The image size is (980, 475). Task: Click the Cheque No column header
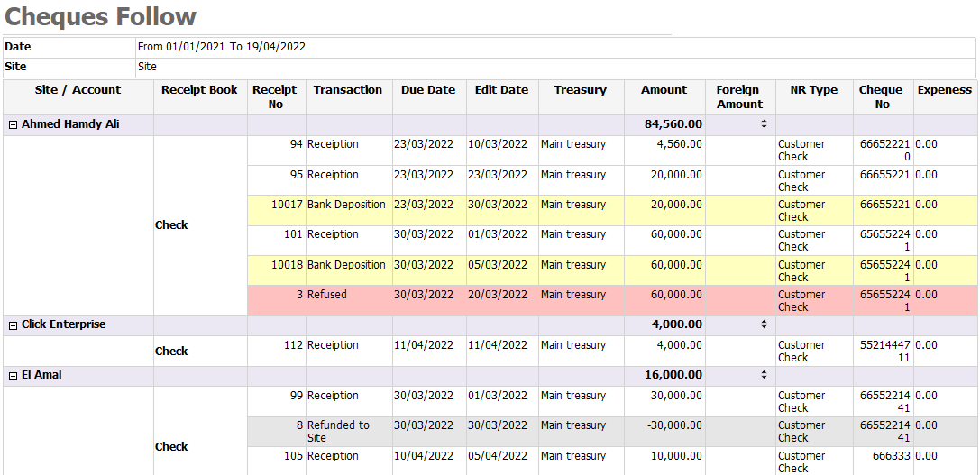pyautogui.click(x=881, y=97)
